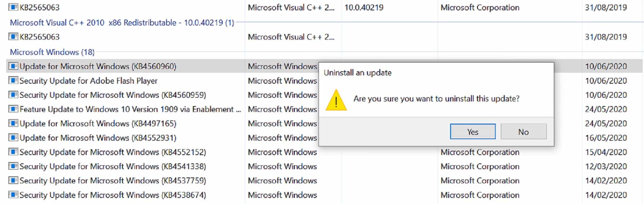Click the icon next to KB4560960
The height and width of the screenshot is (204, 644).
pyautogui.click(x=14, y=66)
